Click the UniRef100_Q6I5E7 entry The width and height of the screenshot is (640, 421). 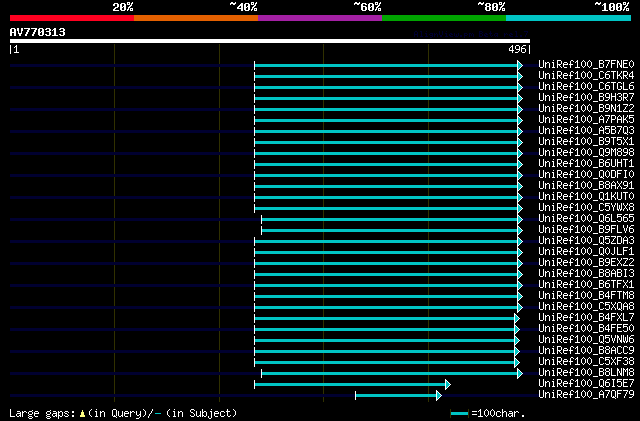[x=586, y=384]
